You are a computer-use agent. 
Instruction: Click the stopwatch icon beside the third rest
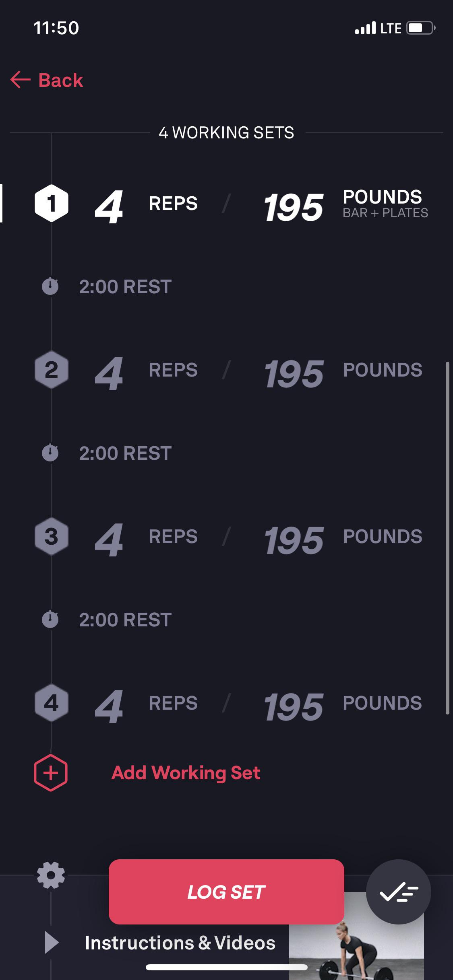(50, 620)
